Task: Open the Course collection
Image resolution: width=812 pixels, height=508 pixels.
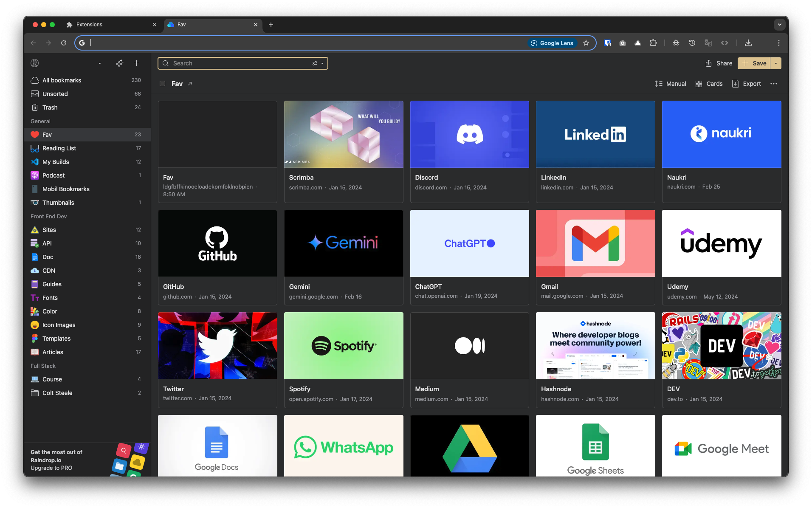Action: tap(87, 379)
